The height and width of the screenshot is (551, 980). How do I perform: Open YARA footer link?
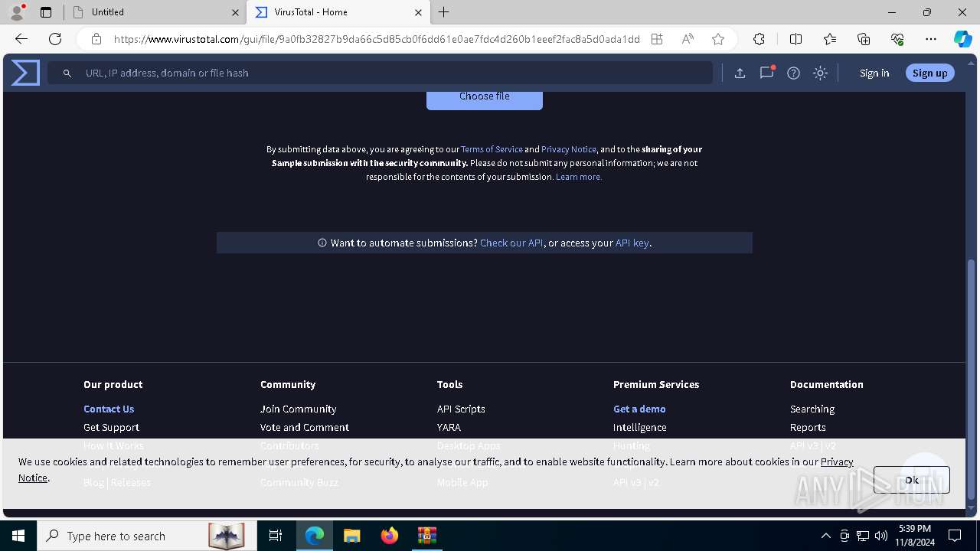coord(449,427)
